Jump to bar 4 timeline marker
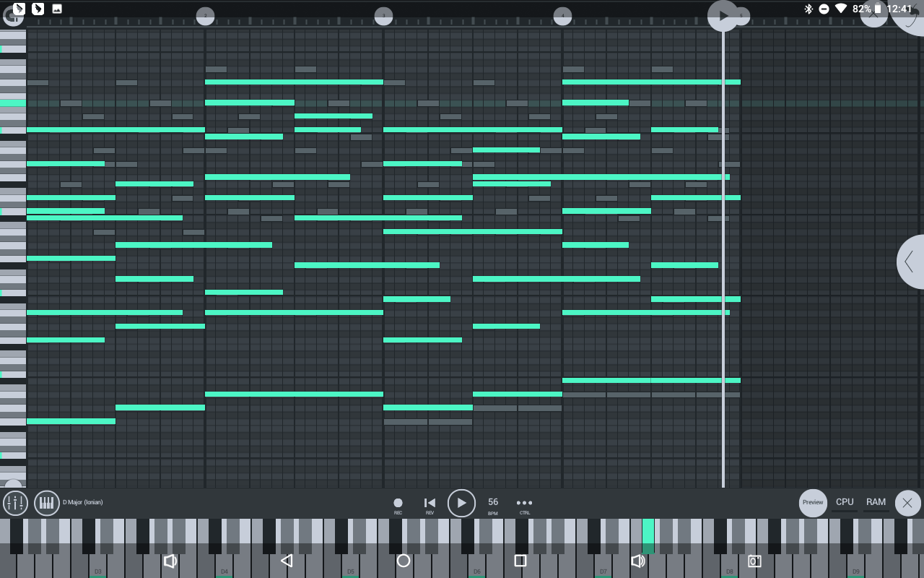Image resolution: width=924 pixels, height=578 pixels. point(562,16)
